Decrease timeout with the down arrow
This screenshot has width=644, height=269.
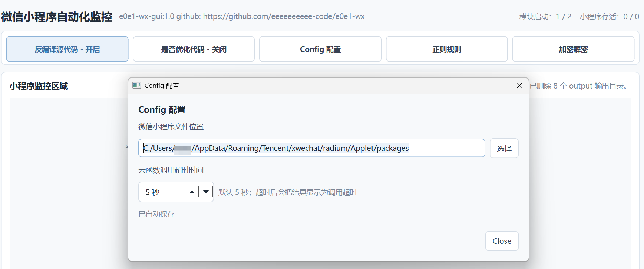pos(206,192)
